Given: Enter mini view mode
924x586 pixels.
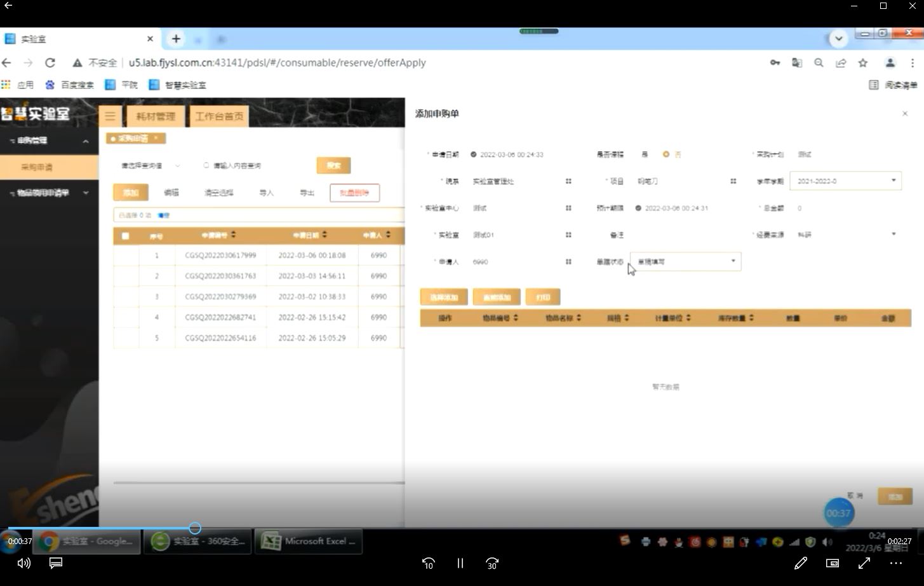Looking at the screenshot, I should pyautogui.click(x=832, y=563).
